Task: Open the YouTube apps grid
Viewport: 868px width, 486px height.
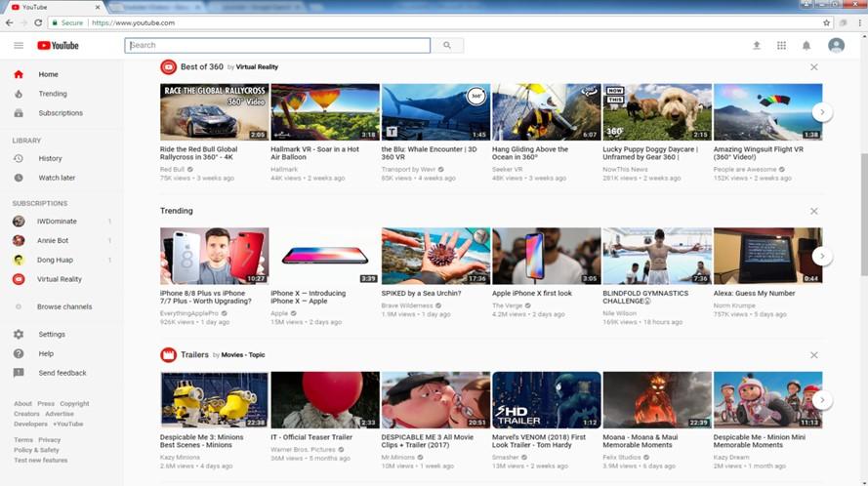Action: click(781, 46)
